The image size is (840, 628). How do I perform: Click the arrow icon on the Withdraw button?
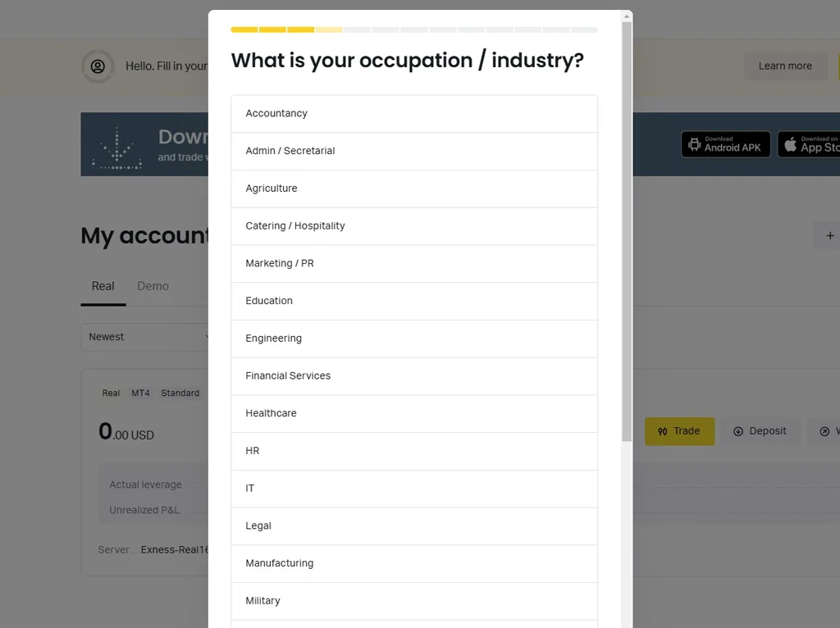[823, 430]
